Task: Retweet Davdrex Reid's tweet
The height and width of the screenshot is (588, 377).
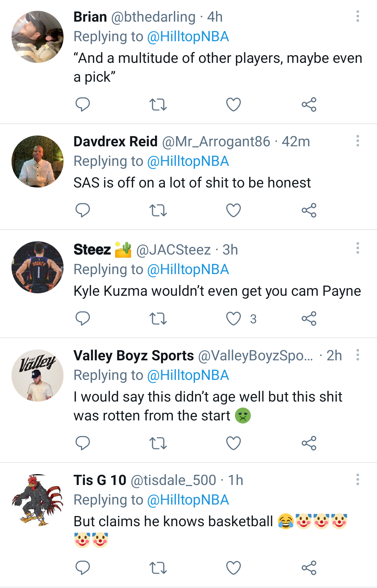Action: [x=158, y=210]
